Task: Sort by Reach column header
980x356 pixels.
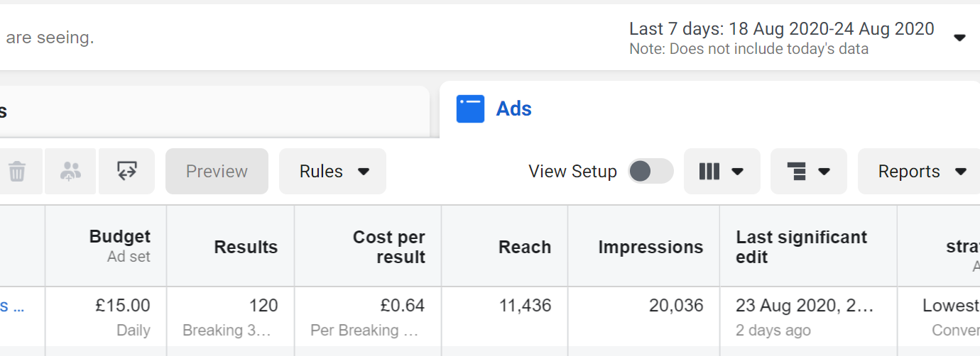Action: [524, 247]
